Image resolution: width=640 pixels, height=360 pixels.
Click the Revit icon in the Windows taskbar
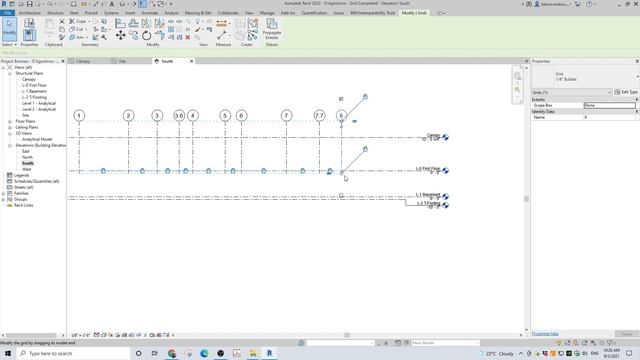pos(269,353)
